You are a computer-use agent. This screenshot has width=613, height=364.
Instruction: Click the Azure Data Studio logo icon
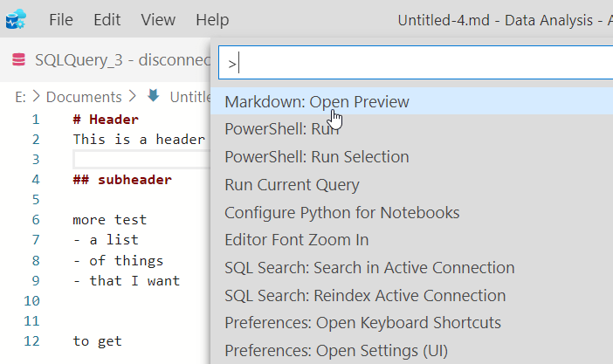coord(16,18)
